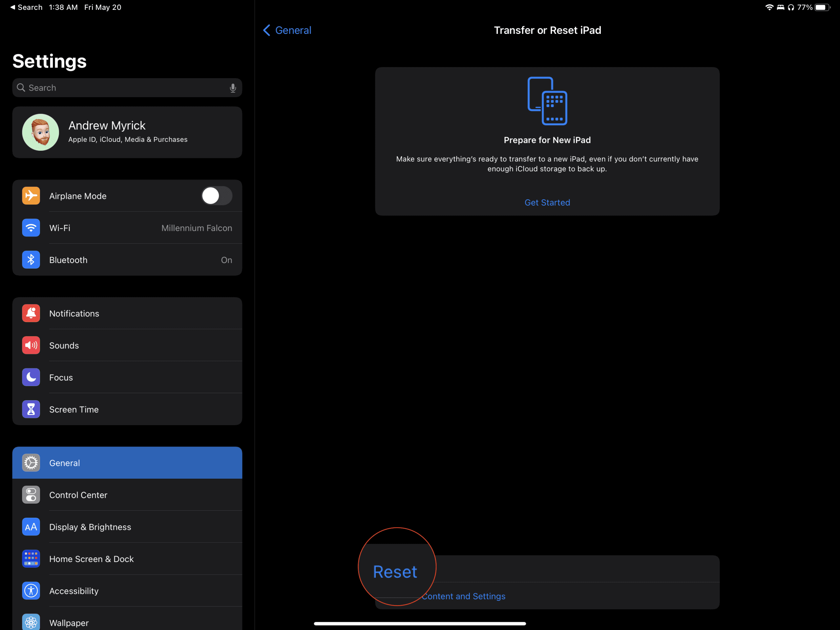Open Accessibility settings
Screen dimensions: 840x630
pyautogui.click(x=127, y=591)
